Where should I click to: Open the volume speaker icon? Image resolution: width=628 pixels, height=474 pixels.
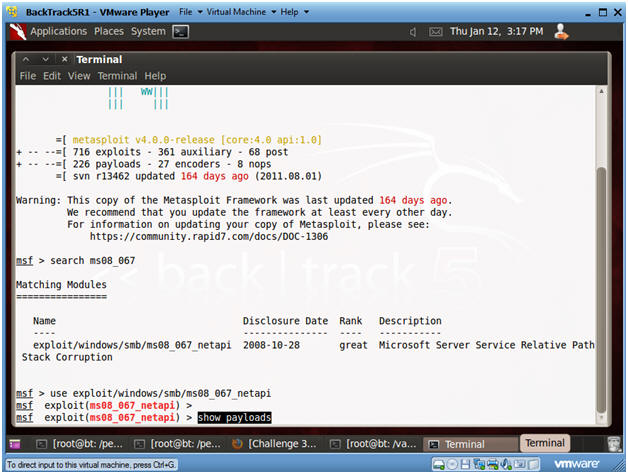pyautogui.click(x=413, y=32)
